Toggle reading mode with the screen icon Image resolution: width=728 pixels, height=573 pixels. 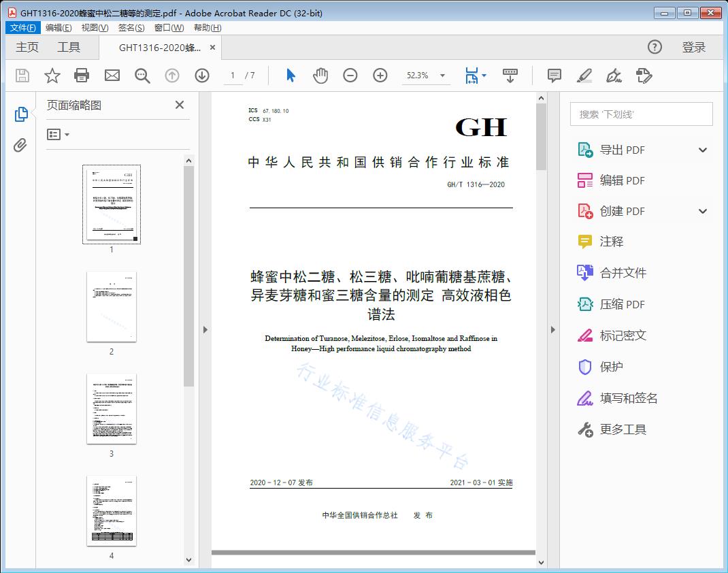(x=510, y=76)
